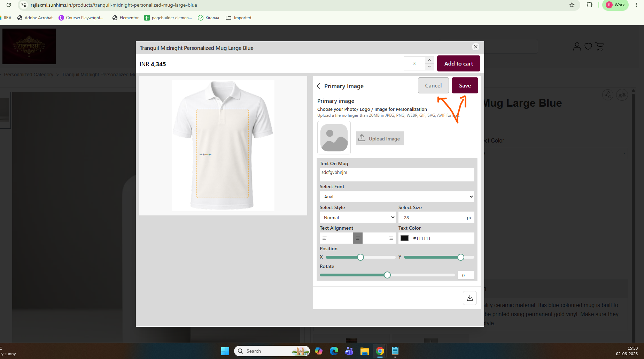Download the design preview
Viewport: 644px width, 359px height.
click(470, 298)
